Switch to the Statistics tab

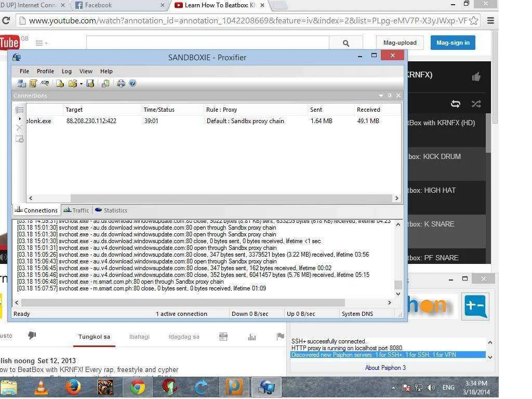111,210
